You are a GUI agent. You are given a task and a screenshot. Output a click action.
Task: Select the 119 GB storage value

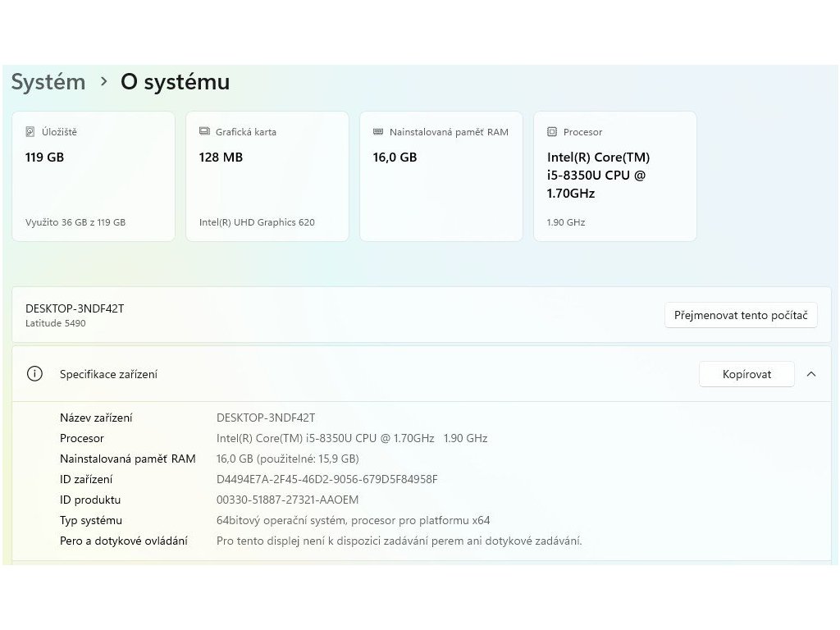(44, 157)
